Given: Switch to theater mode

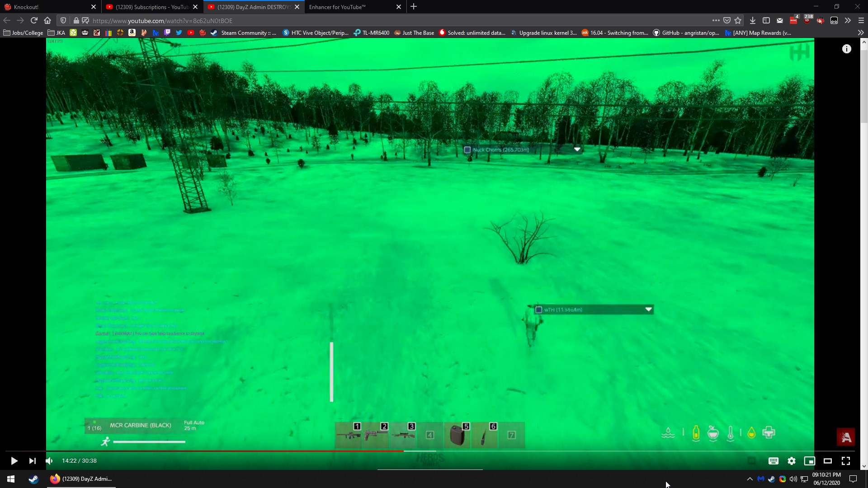Looking at the screenshot, I should [x=827, y=461].
